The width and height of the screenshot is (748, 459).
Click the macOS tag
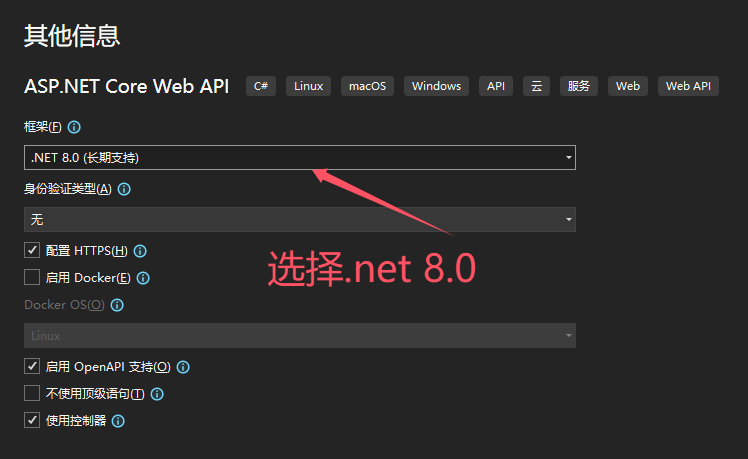tap(367, 86)
